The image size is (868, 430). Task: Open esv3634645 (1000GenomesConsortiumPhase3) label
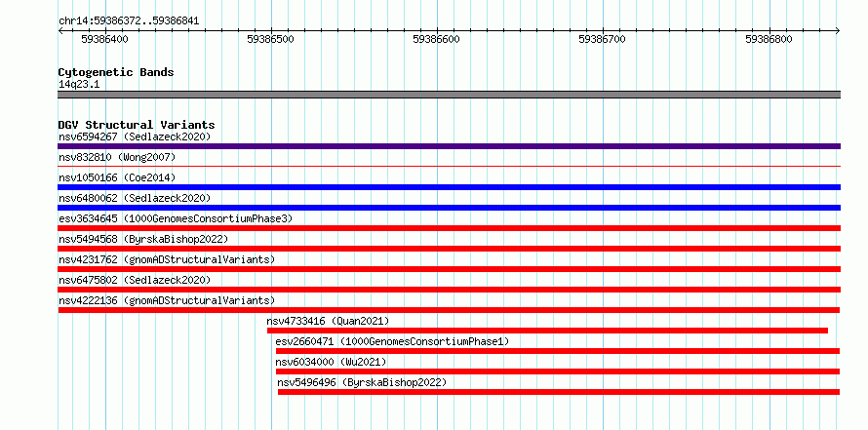[x=176, y=218]
